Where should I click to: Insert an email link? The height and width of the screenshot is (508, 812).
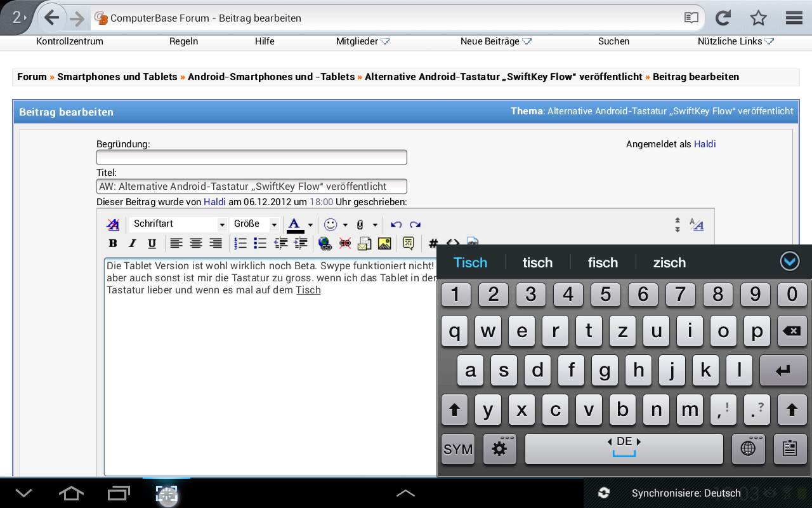pyautogui.click(x=365, y=243)
